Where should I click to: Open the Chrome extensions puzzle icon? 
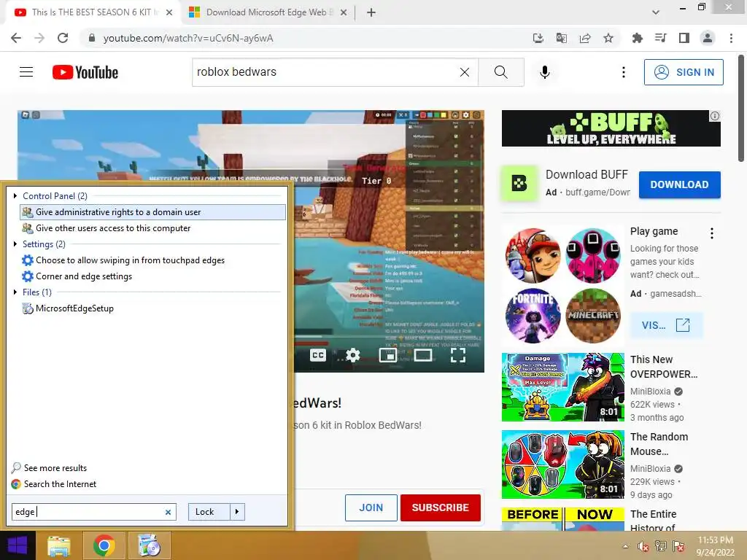[637, 38]
